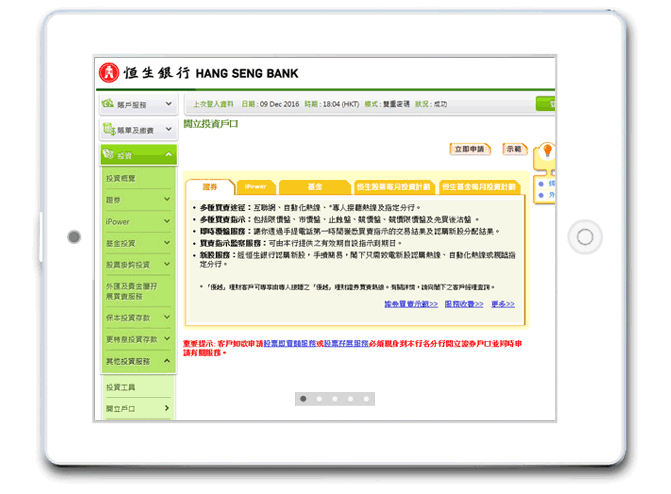The height and width of the screenshot is (494, 671).
Task: Open 投資概覽 in the sidebar
Action: 121,178
